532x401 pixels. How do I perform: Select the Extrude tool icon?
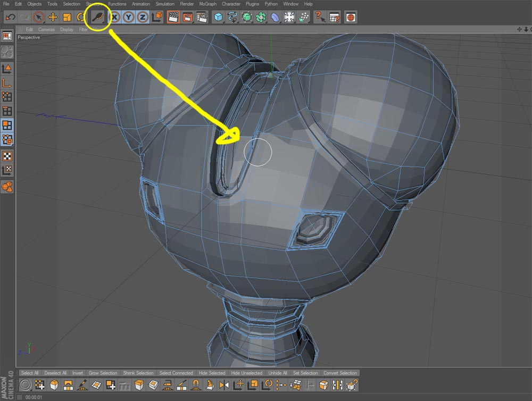point(139,385)
